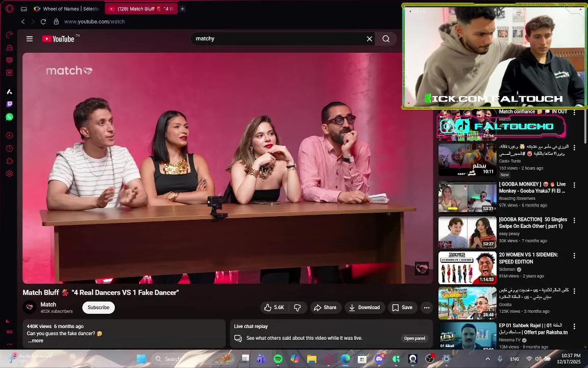Open more actions three-dots under video
588x368 pixels.
[426, 308]
